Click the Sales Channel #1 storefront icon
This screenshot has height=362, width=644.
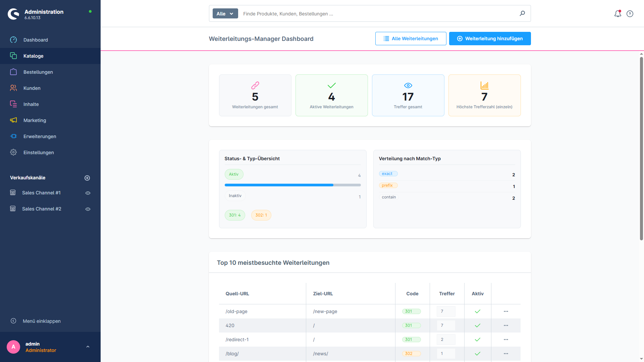(x=13, y=193)
